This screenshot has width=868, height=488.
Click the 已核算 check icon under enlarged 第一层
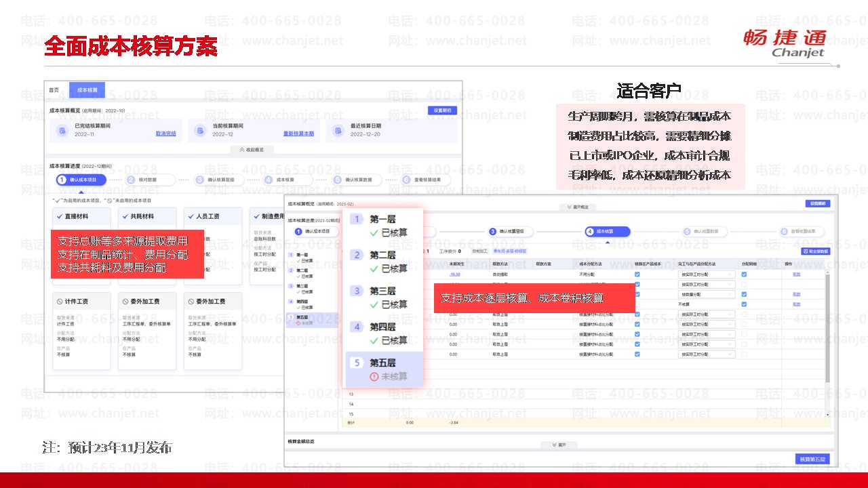[374, 233]
